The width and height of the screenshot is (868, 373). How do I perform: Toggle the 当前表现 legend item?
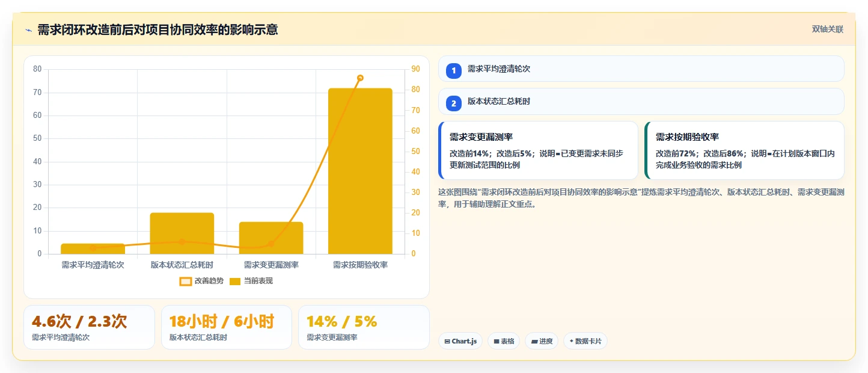(251, 281)
